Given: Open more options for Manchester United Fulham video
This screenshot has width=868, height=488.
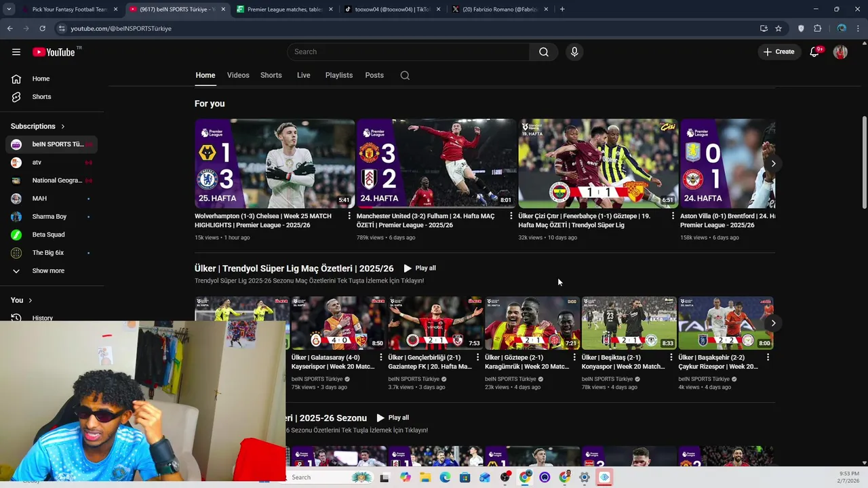Looking at the screenshot, I should 511,216.
